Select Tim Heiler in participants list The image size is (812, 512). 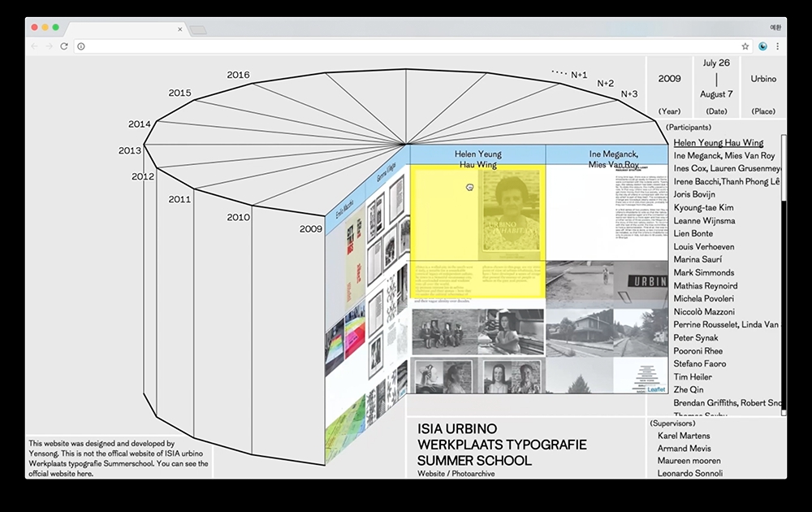(x=693, y=377)
